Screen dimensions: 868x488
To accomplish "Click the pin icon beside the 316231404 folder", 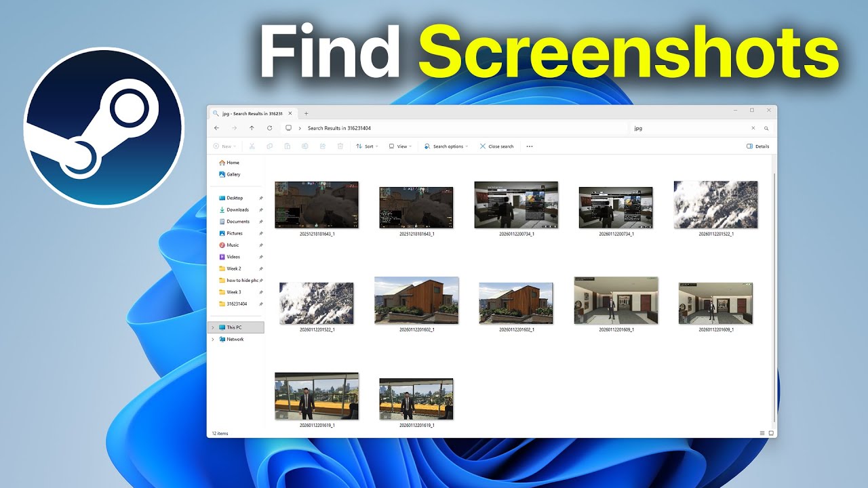I will coord(261,304).
